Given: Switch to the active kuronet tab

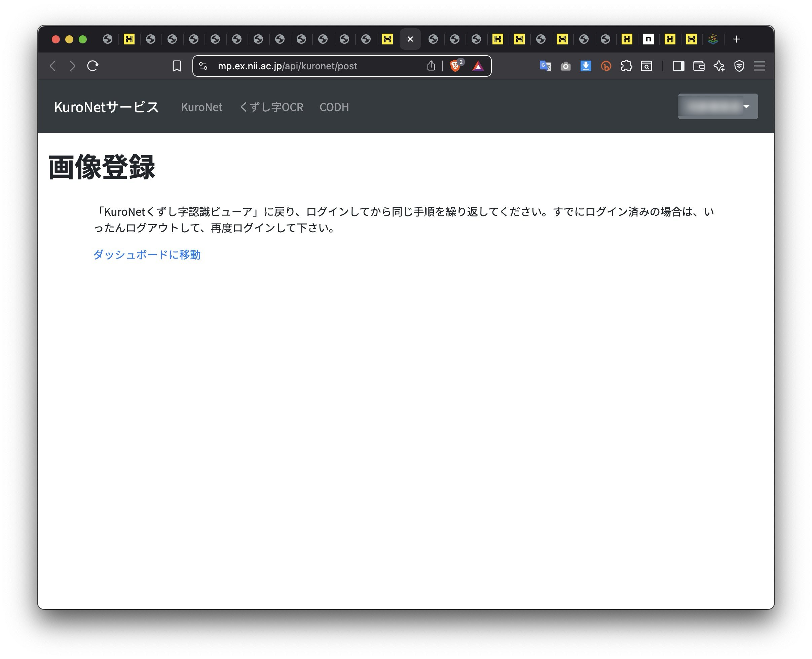Looking at the screenshot, I should pos(410,39).
